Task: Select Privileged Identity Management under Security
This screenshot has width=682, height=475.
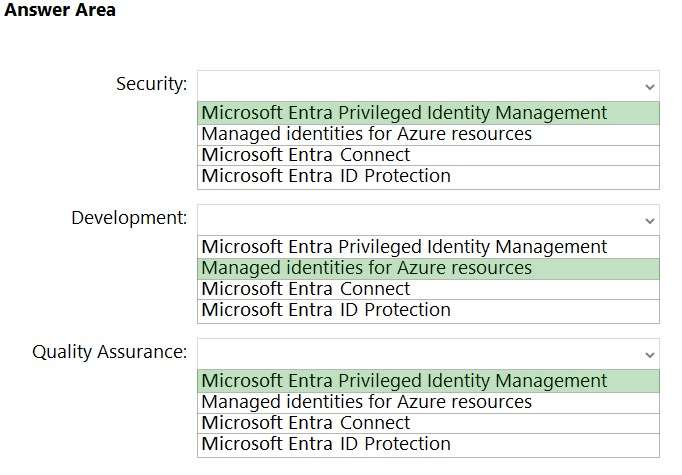Action: (404, 113)
